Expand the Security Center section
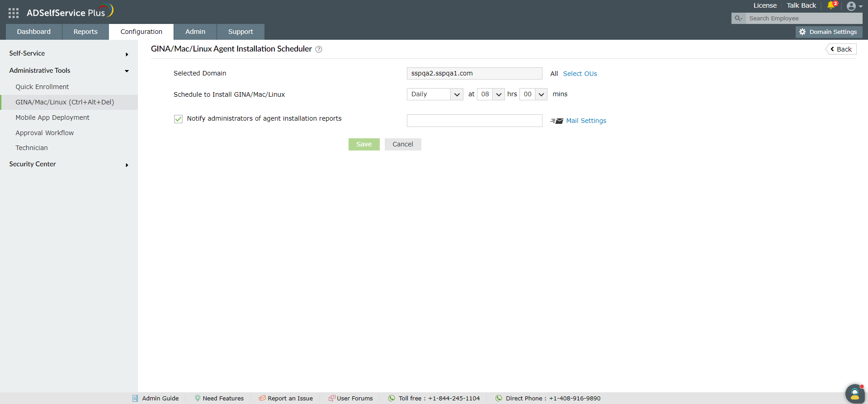 [69, 164]
